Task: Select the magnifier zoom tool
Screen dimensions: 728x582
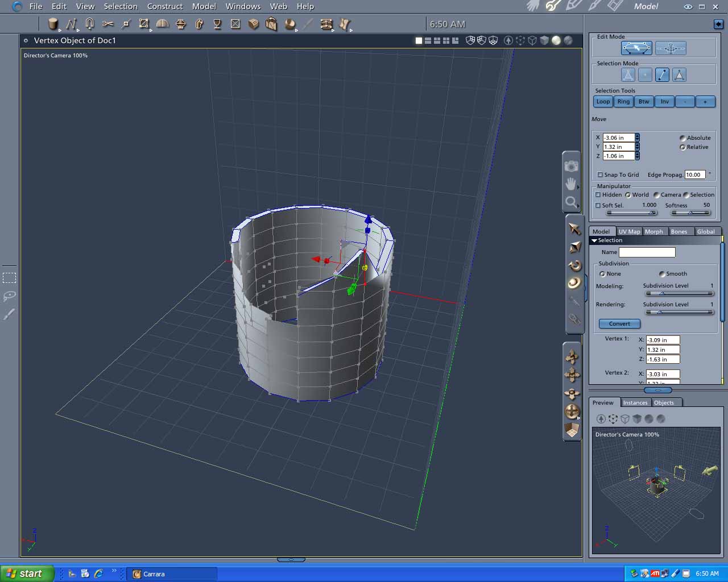Action: (571, 201)
